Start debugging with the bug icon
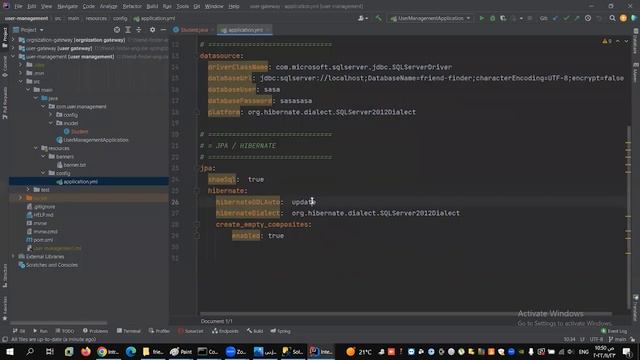640x360 pixels. pos(492,18)
